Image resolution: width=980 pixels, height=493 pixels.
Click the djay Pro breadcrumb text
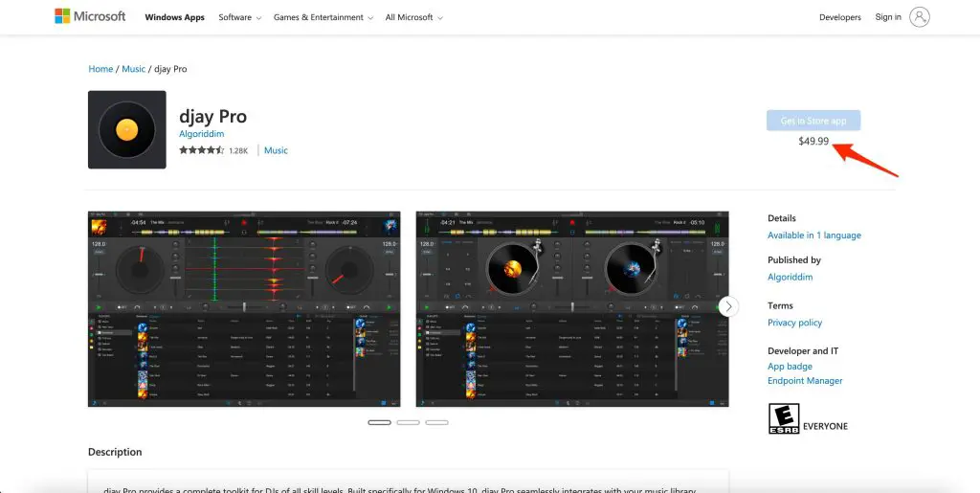click(x=170, y=69)
